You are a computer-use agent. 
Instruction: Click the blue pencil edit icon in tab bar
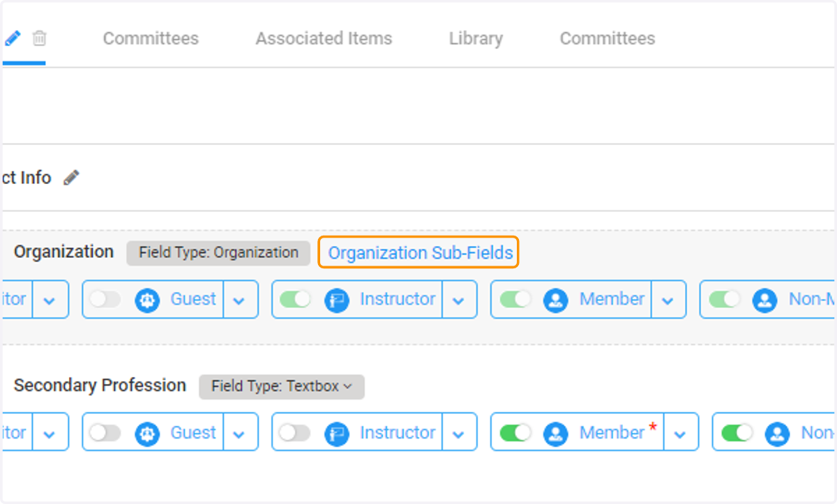(13, 38)
